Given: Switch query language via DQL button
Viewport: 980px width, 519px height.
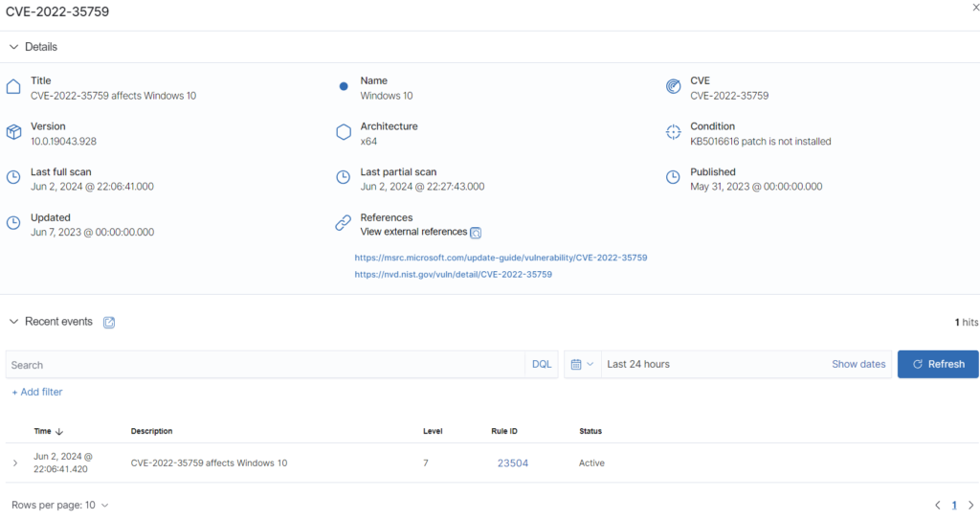Looking at the screenshot, I should 542,365.
